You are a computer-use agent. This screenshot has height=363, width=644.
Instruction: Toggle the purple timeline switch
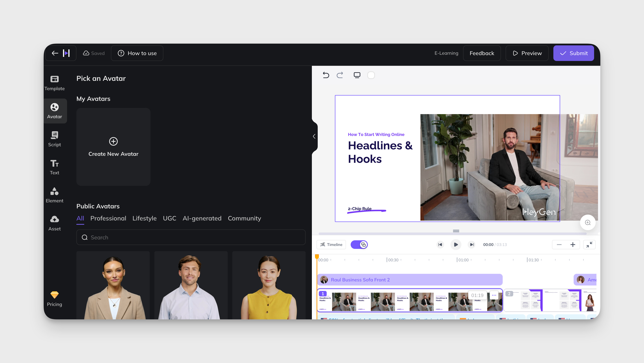[359, 244]
